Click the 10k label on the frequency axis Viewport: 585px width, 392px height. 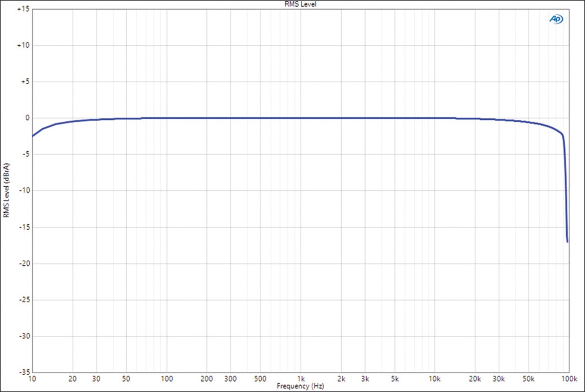tap(434, 379)
